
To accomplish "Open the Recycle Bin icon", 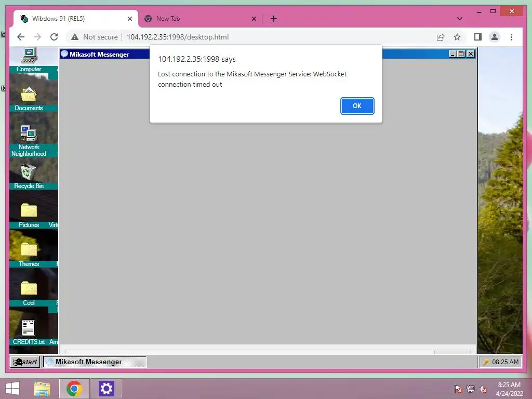I will click(29, 177).
